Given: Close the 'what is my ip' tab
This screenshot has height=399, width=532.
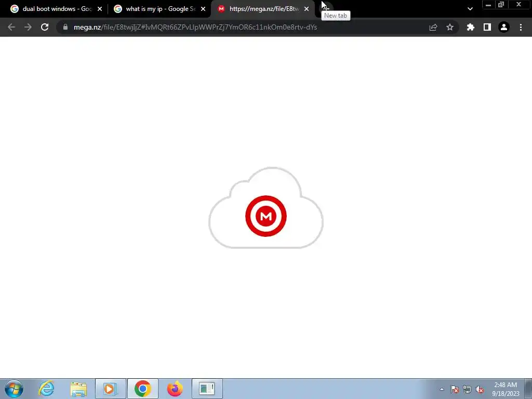Looking at the screenshot, I should (203, 9).
